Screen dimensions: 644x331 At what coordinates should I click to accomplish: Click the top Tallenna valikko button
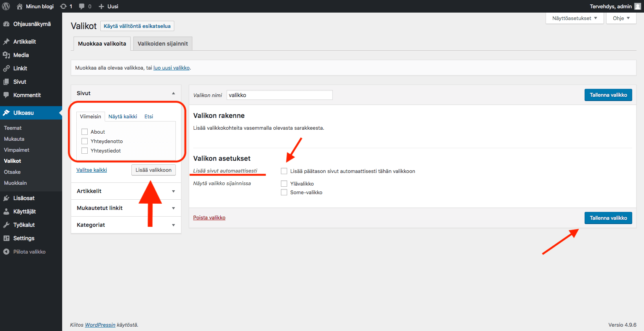(x=608, y=95)
